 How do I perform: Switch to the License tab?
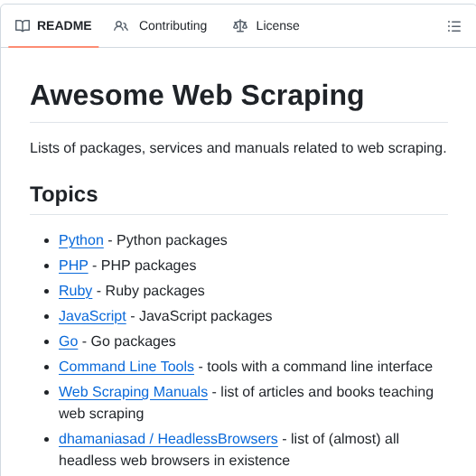point(266,26)
